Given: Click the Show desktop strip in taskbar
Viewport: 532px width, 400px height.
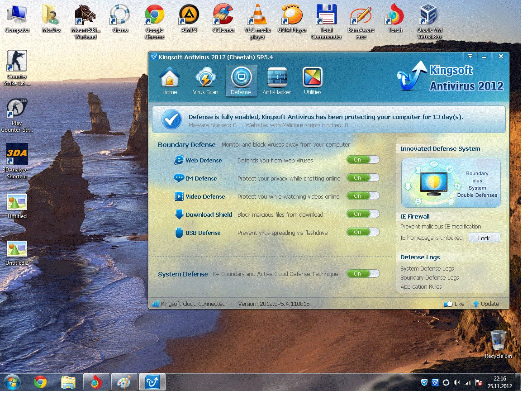Looking at the screenshot, I should point(518,382).
